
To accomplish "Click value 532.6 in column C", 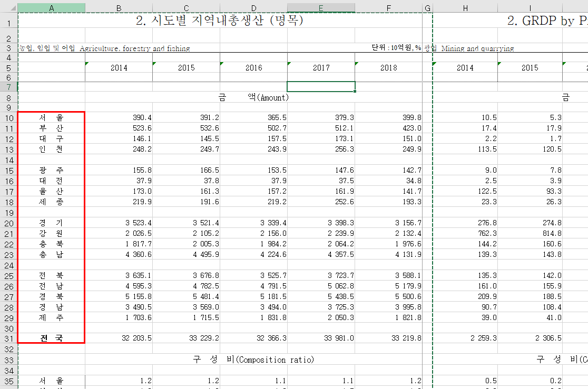I will (210, 128).
